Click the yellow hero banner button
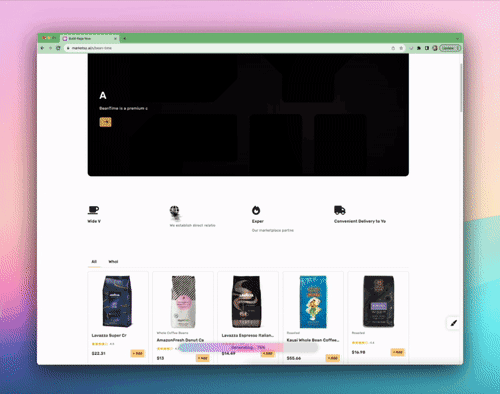The height and width of the screenshot is (394, 500). click(105, 122)
